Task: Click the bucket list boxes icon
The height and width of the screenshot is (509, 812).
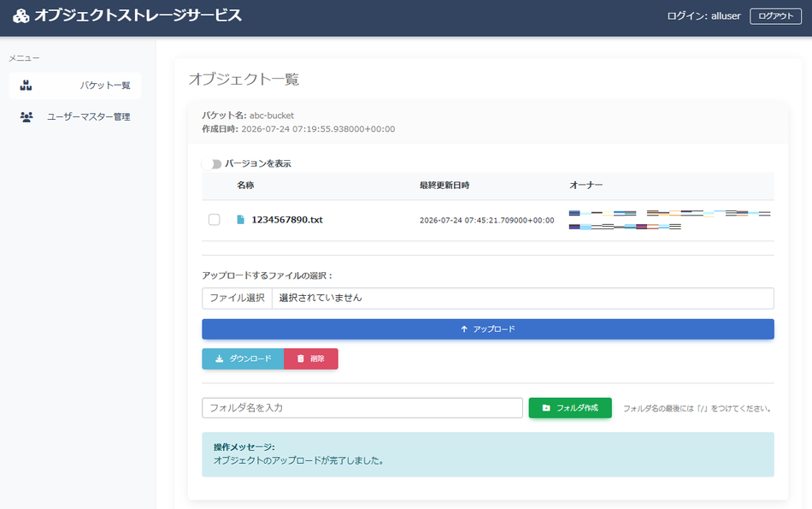Action: tap(26, 86)
